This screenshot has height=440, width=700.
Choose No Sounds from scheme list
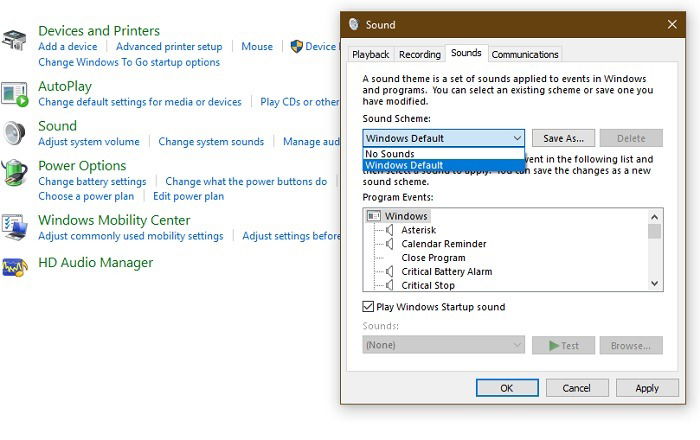443,154
